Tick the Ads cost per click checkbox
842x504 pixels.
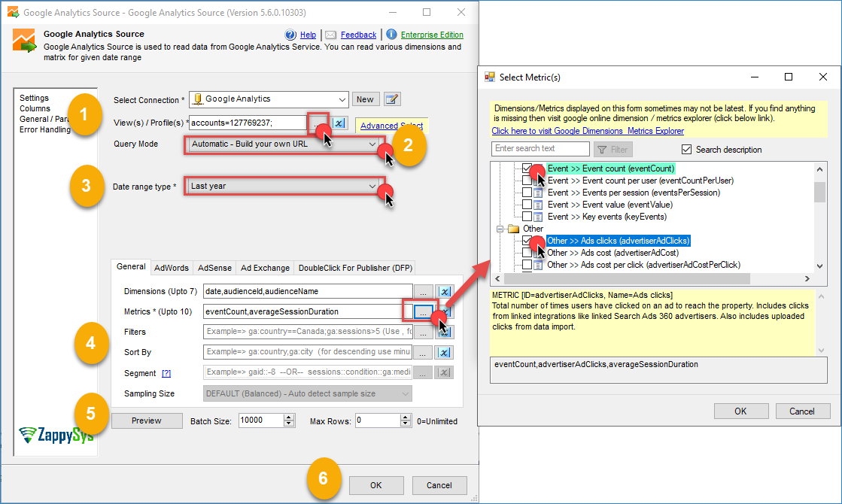527,265
